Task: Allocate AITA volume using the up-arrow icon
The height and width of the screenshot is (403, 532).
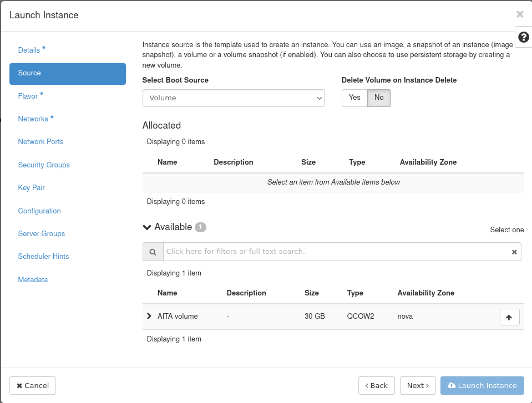Action: click(x=509, y=317)
